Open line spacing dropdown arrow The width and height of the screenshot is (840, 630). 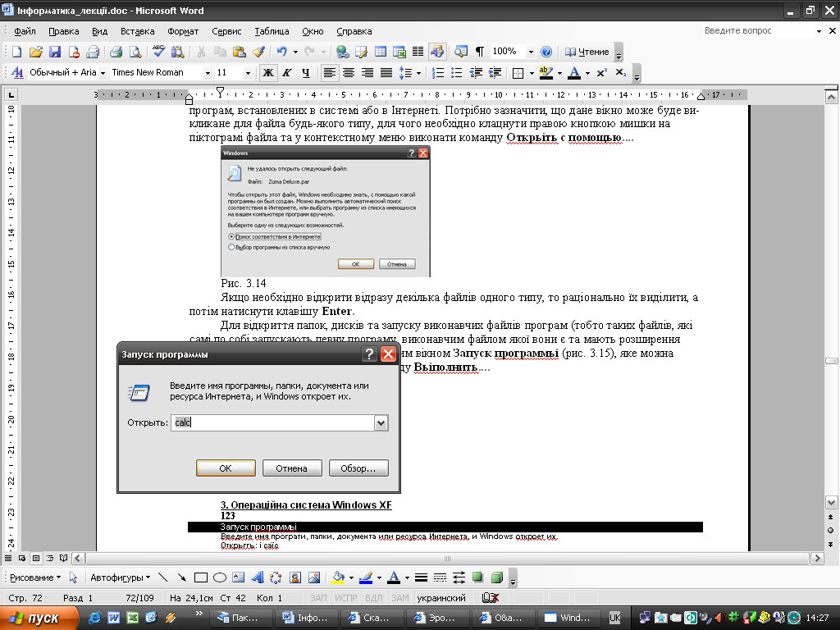[x=418, y=73]
